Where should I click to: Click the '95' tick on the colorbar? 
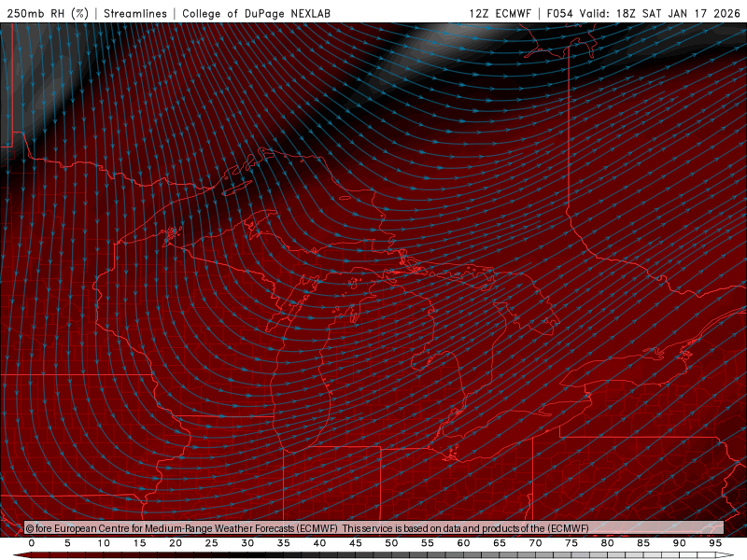tap(715, 543)
